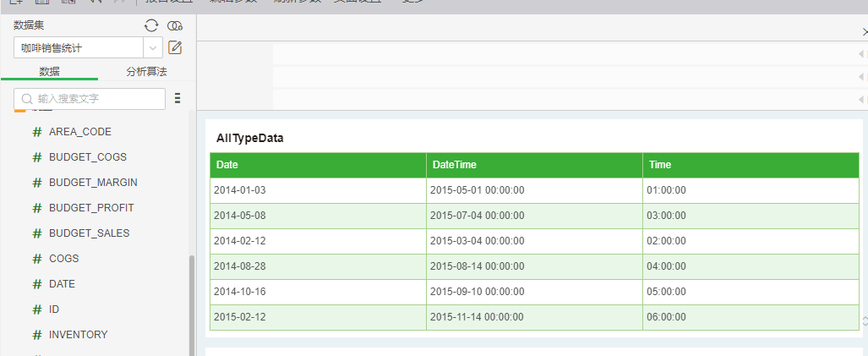The image size is (868, 356).
Task: Collapse the bottom binding row using its arrow
Action: (860, 100)
